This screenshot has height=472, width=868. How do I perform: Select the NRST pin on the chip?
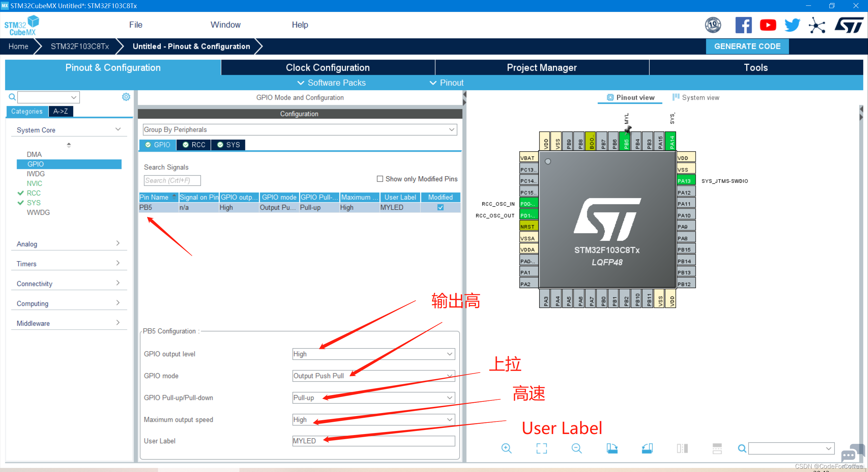click(x=529, y=227)
